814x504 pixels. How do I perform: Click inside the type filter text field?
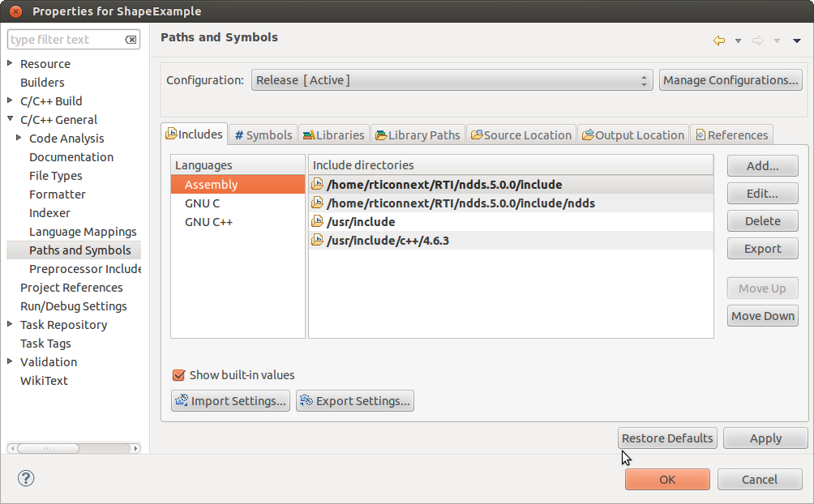click(65, 39)
